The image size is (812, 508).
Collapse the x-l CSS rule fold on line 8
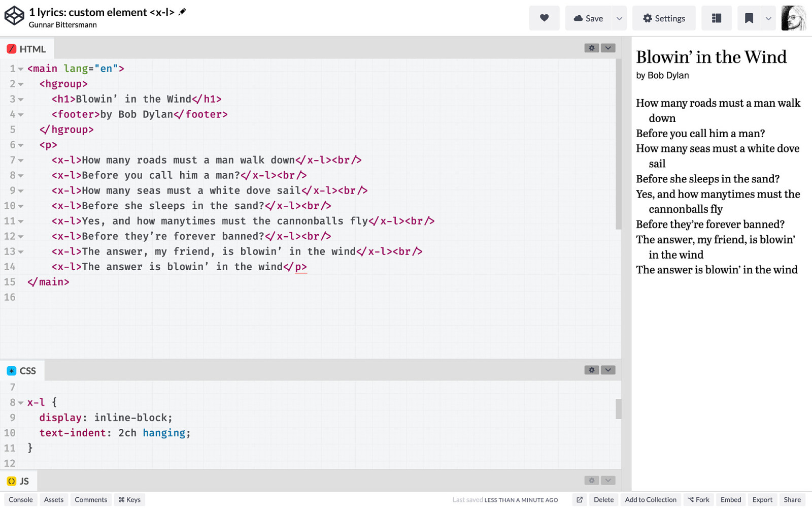[x=21, y=403]
